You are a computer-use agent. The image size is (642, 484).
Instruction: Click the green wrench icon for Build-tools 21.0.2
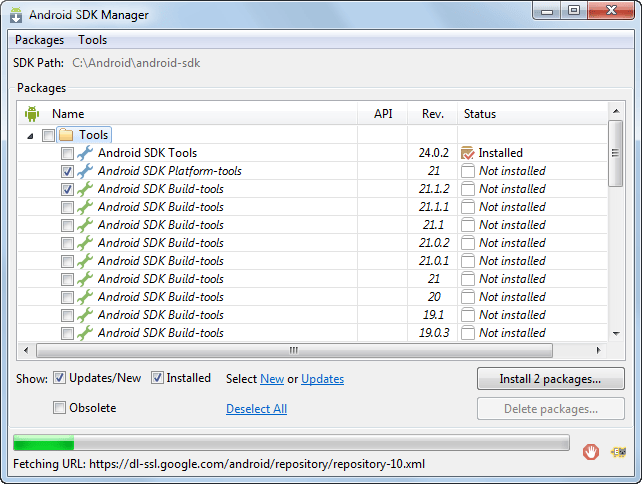coord(85,243)
